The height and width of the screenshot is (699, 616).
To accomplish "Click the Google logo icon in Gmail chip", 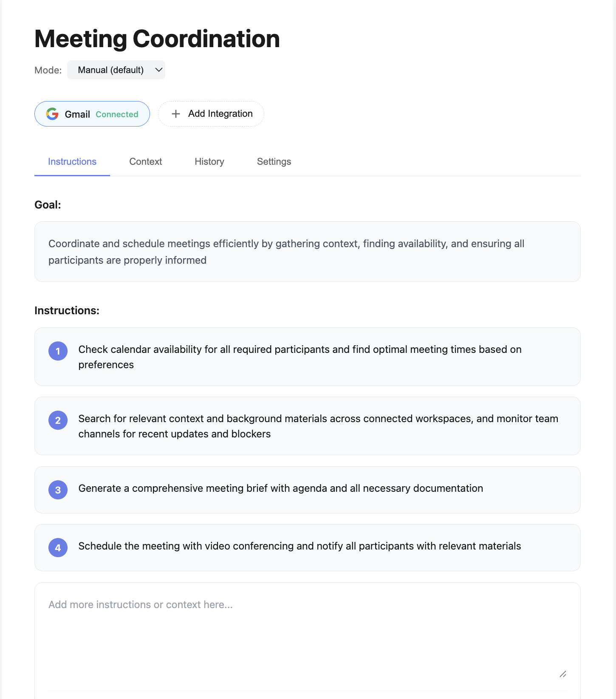I will pos(52,114).
